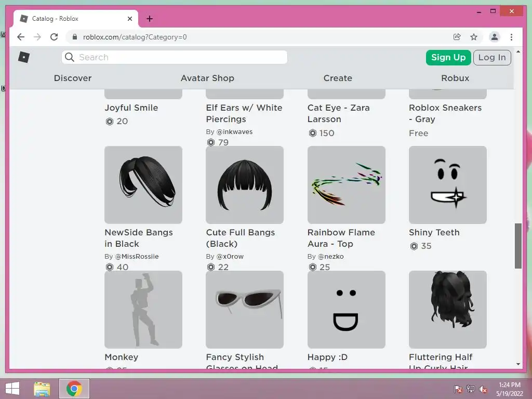
Task: Open the Happy :D face thumbnail
Action: click(x=347, y=310)
